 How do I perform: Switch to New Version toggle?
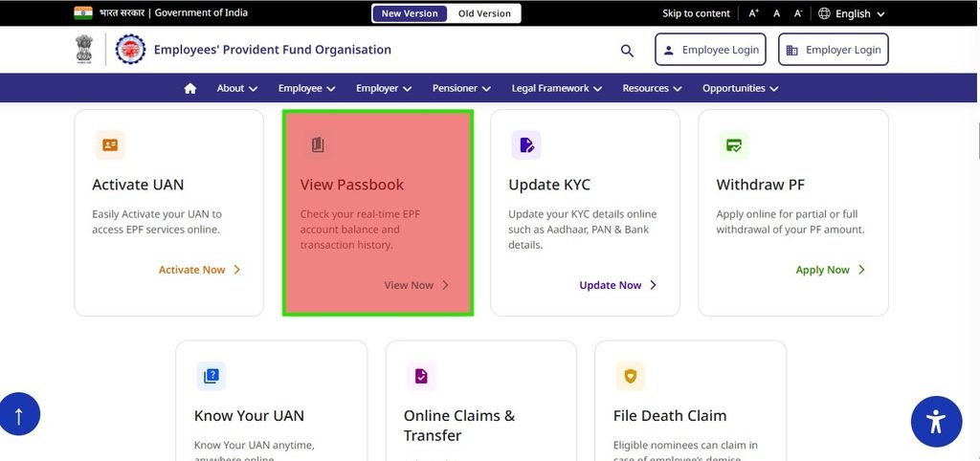tap(410, 13)
